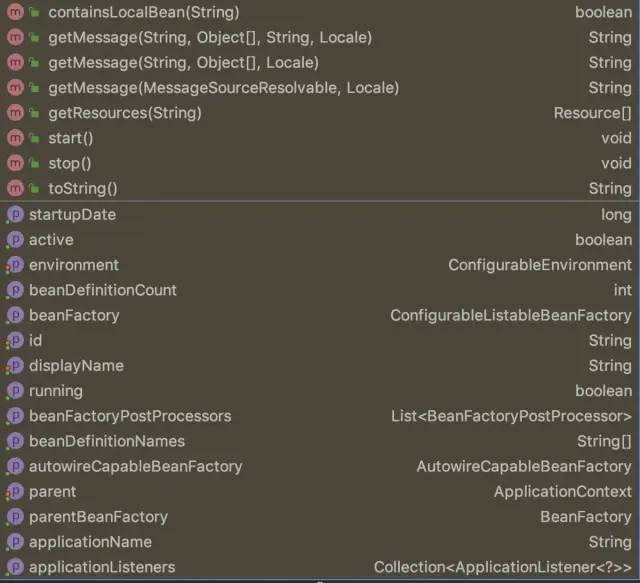Select autowireCapableBeanFactory in the list
The image size is (640, 583).
pos(135,466)
